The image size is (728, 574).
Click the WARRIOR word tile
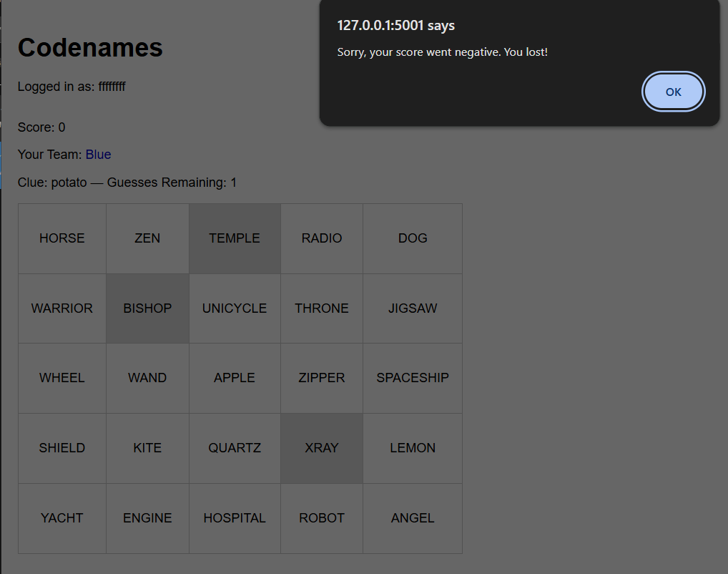[62, 308]
